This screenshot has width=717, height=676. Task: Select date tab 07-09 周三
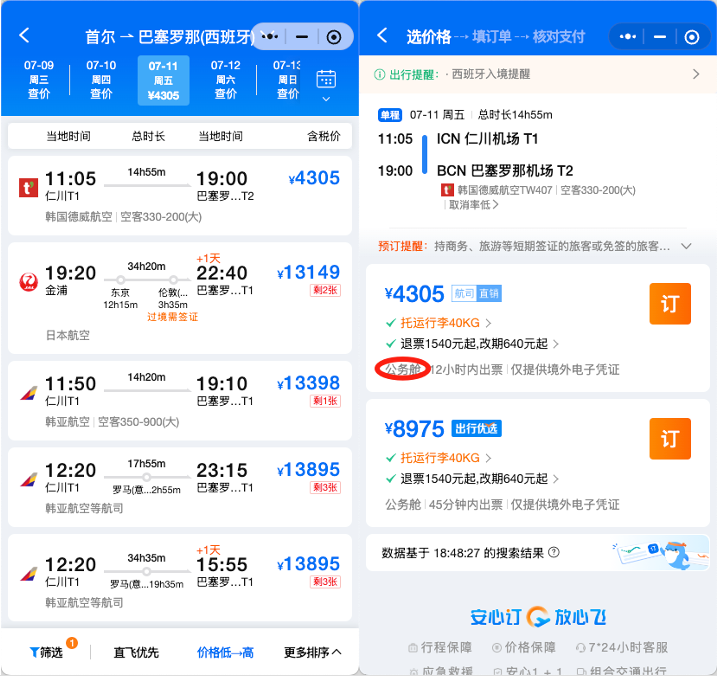[39, 80]
